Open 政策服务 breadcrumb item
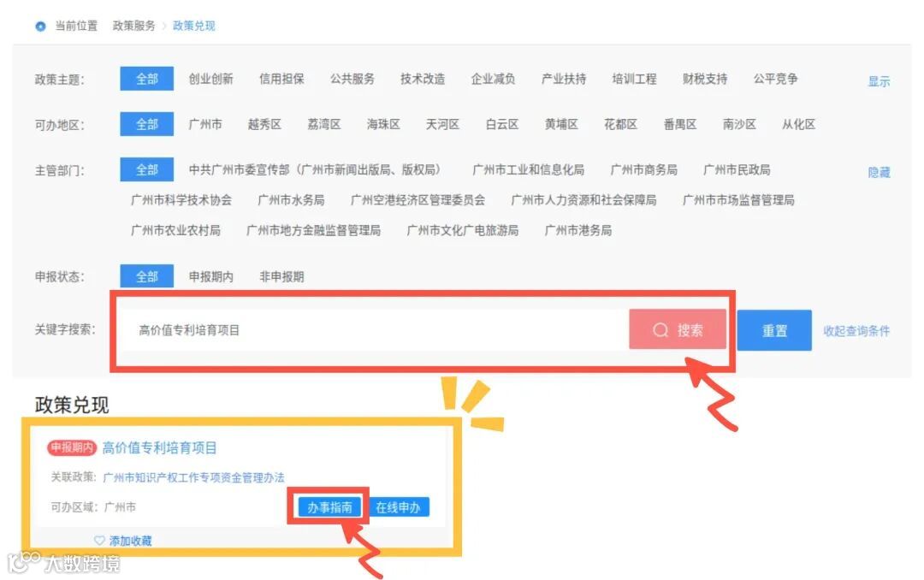The width and height of the screenshot is (924, 580). point(133,26)
